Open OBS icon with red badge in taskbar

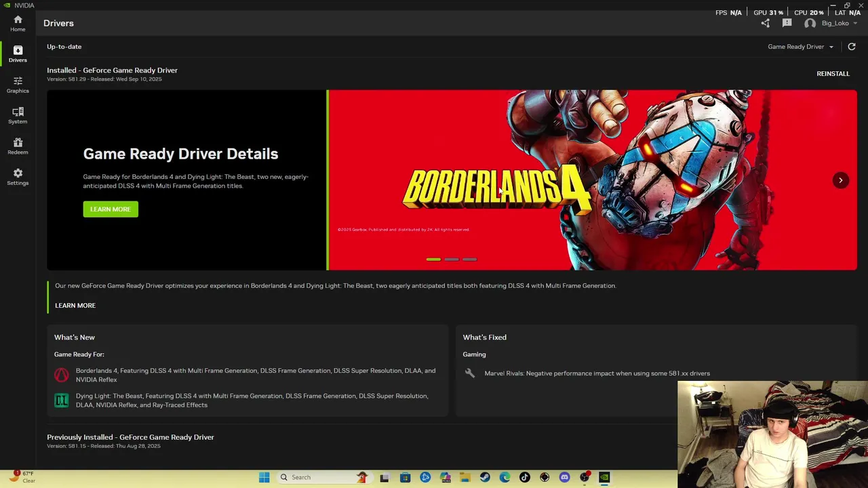point(585,477)
